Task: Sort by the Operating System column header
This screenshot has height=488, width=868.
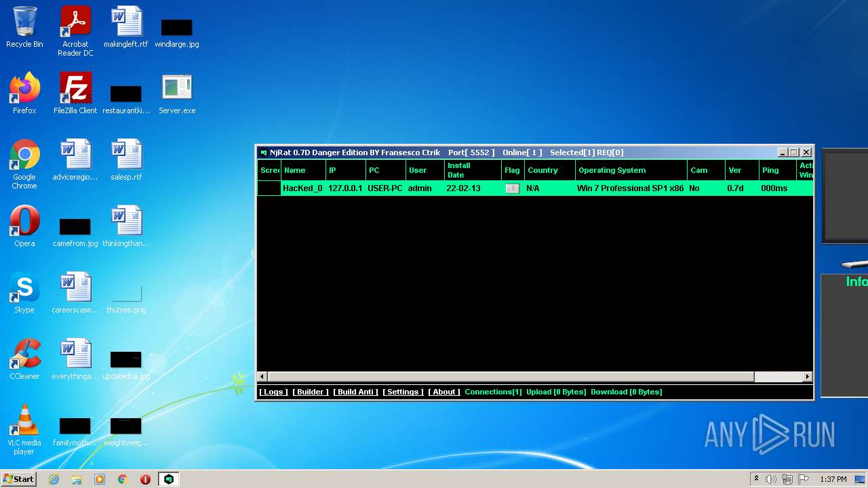Action: [631, 170]
